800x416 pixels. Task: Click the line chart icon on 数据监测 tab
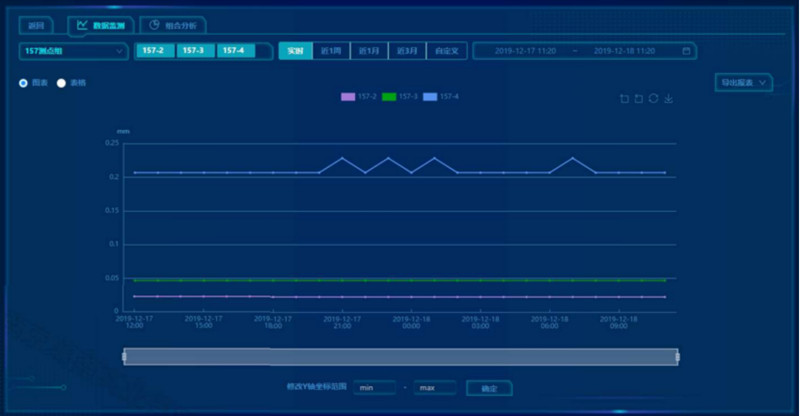point(81,25)
